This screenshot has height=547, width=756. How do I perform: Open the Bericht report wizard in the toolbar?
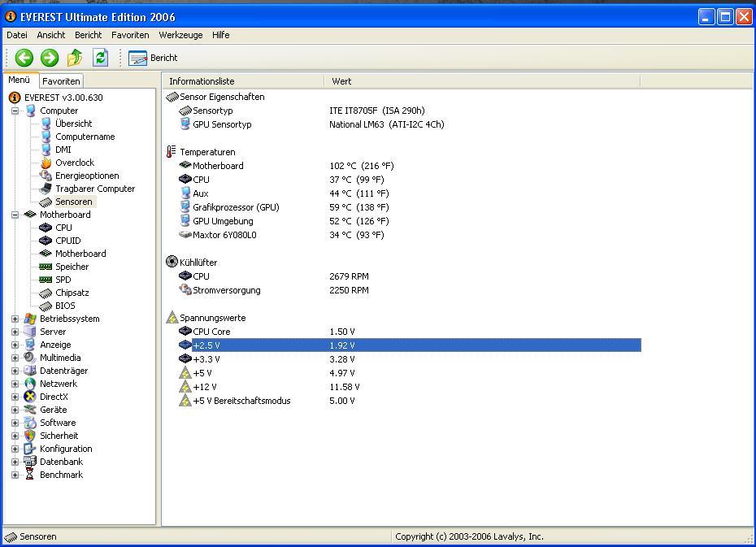click(153, 58)
